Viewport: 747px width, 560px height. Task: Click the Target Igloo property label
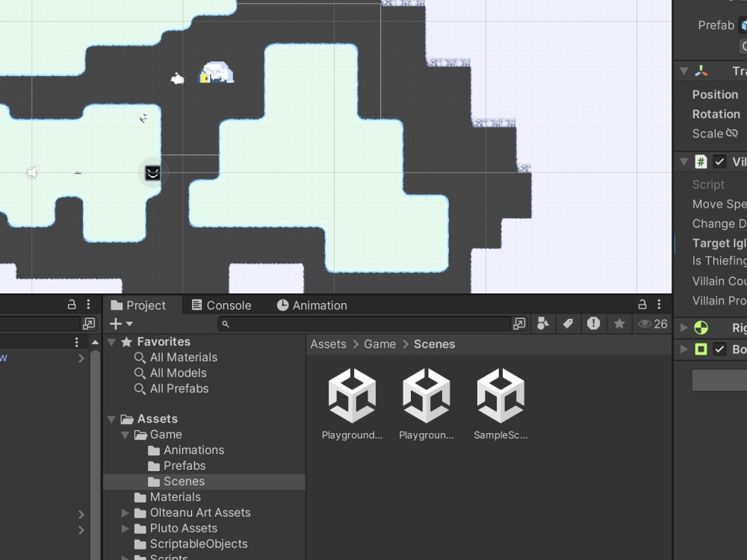point(719,243)
